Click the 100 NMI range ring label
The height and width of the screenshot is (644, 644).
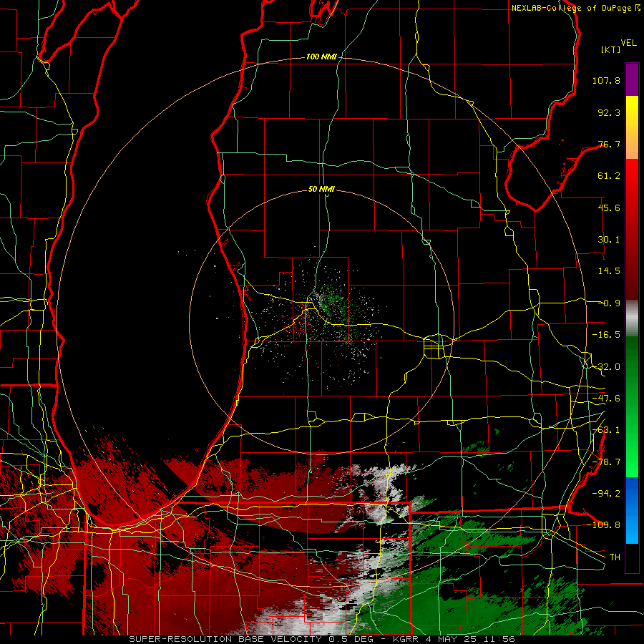tap(321, 57)
